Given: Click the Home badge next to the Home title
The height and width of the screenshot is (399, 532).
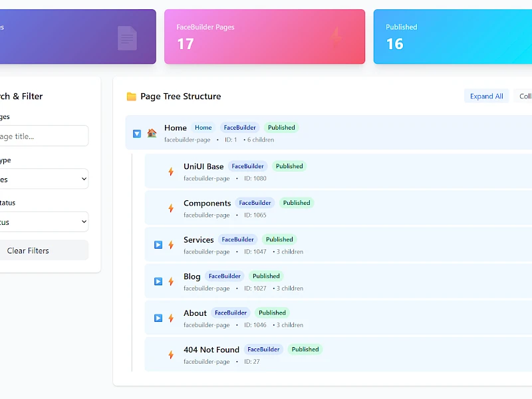Looking at the screenshot, I should point(203,127).
